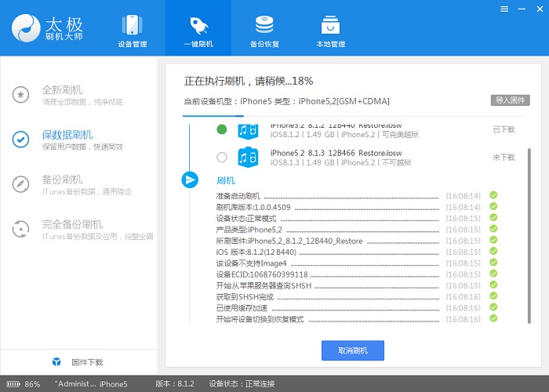Image resolution: width=549 pixels, height=392 pixels.
Task: Click the 备份刷机 compass icon
Action: coord(21,184)
